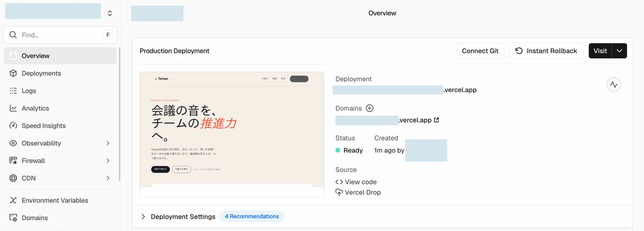
Task: Click the Environment Variables icon
Action: click(x=13, y=200)
